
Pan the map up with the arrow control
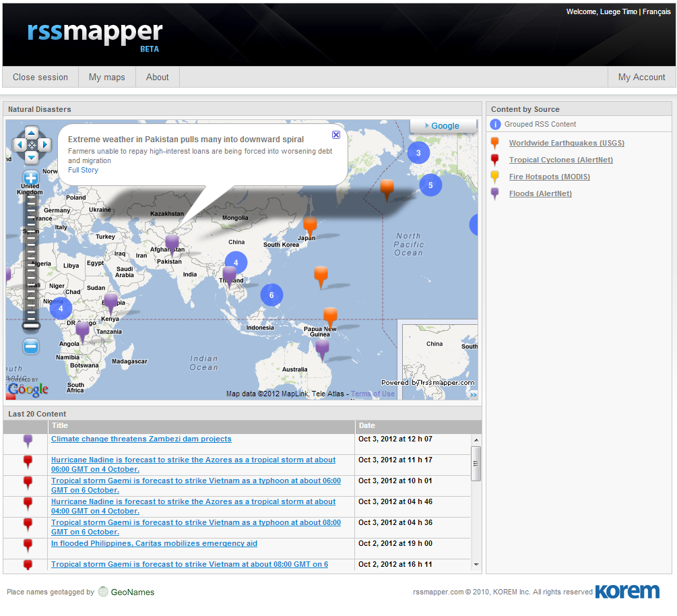coord(31,131)
